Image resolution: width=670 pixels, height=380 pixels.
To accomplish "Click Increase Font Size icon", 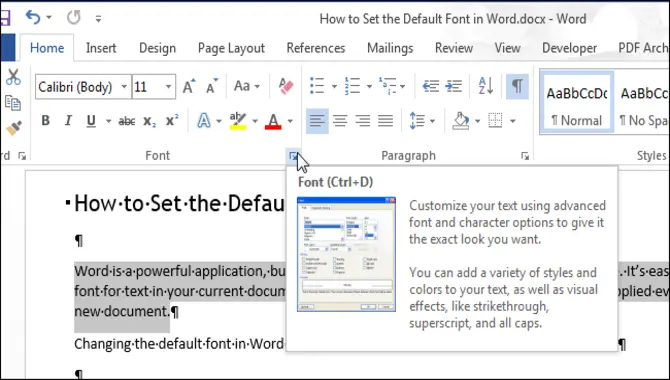I will coord(189,86).
